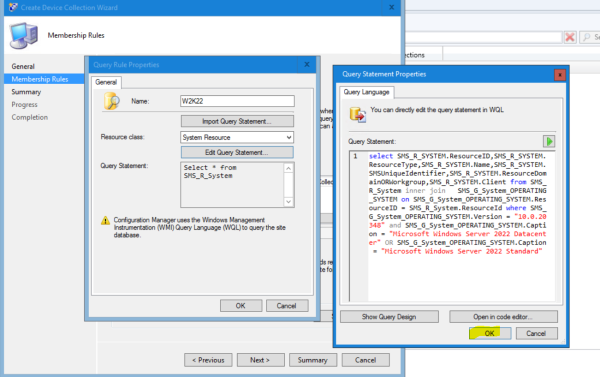600x377 pixels.
Task: Select the Query Language tab
Action: click(x=366, y=92)
